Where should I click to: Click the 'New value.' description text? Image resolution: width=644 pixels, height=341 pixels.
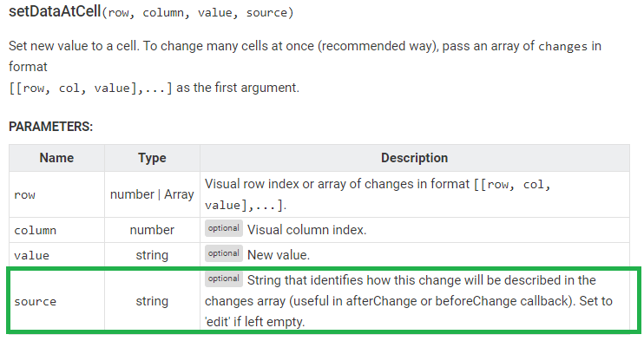(279, 255)
